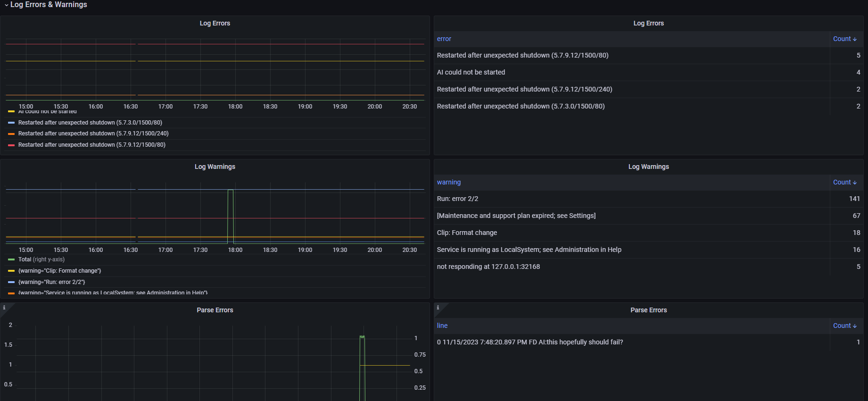Viewport: 868px width, 401px height.
Task: Sort by the warning column header
Action: pos(449,183)
